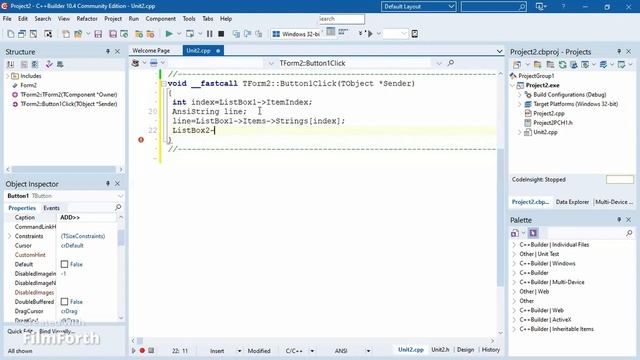Click the device preview icon at toolbar end

[x=415, y=34]
